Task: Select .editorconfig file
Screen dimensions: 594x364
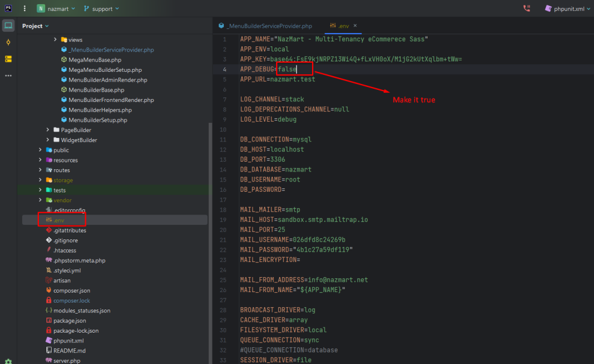Action: click(x=66, y=210)
